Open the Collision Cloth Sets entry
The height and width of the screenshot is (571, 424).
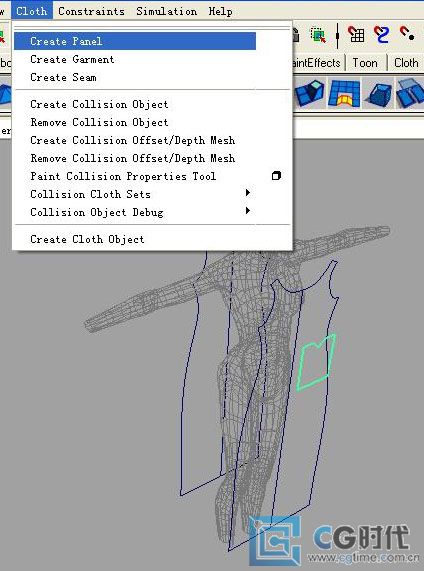[x=90, y=194]
